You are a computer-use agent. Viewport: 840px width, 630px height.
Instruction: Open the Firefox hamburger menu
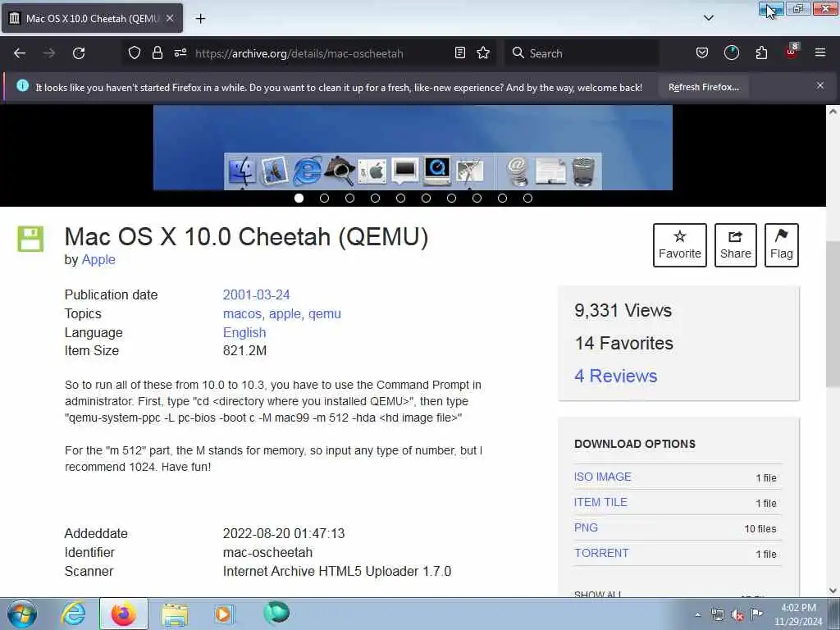tap(820, 53)
